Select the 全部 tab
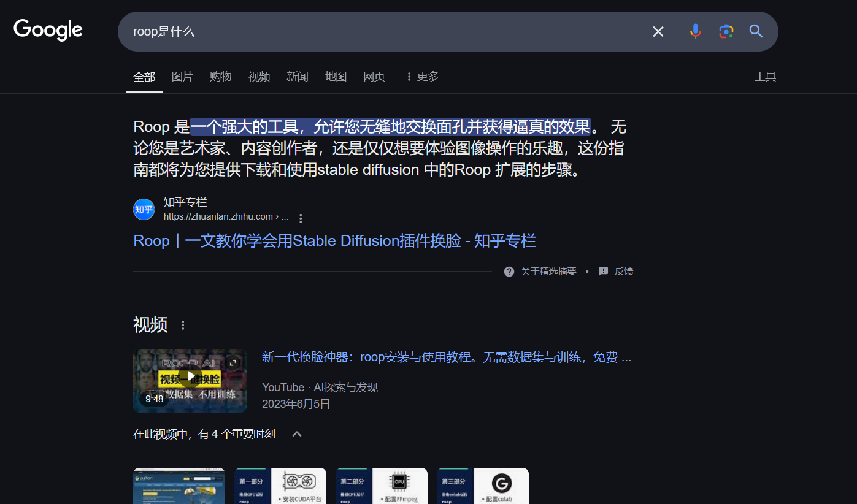Image resolution: width=857 pixels, height=504 pixels. point(144,77)
